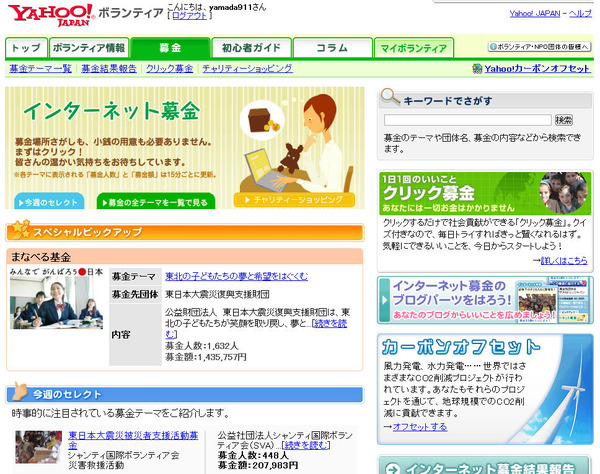Click the 検索 search button
600x474 pixels.
[564, 120]
